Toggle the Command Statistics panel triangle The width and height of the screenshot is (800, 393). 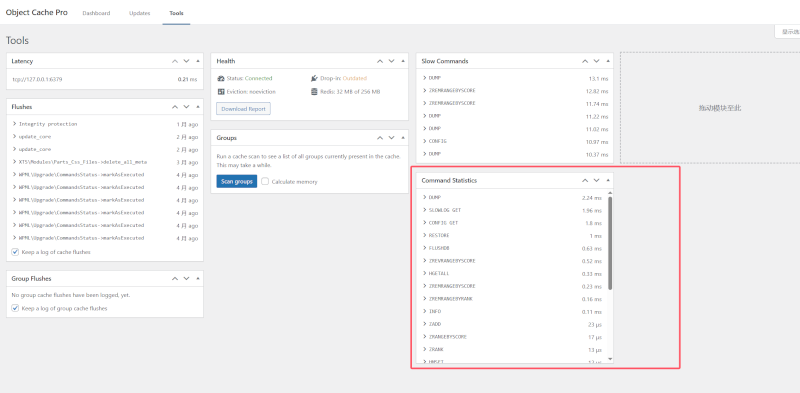608,180
